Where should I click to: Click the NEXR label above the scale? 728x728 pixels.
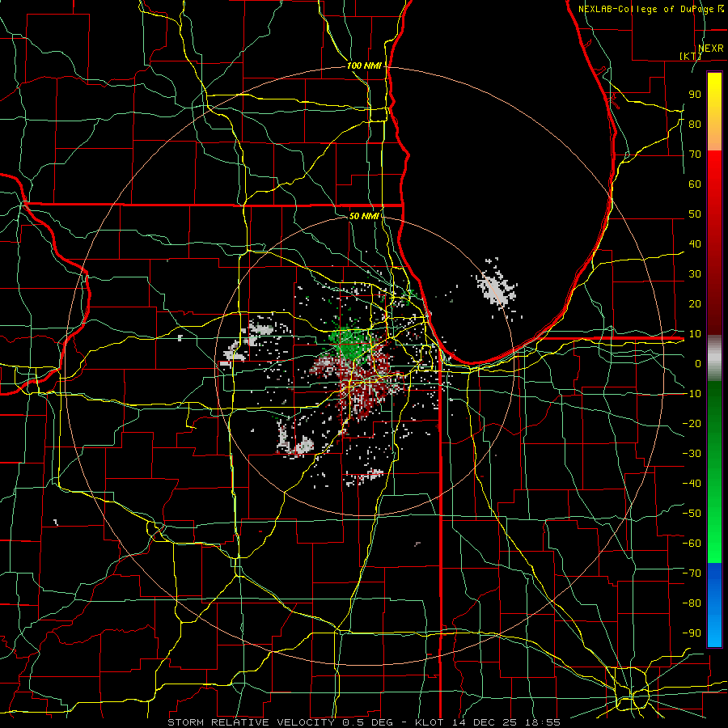click(x=710, y=49)
